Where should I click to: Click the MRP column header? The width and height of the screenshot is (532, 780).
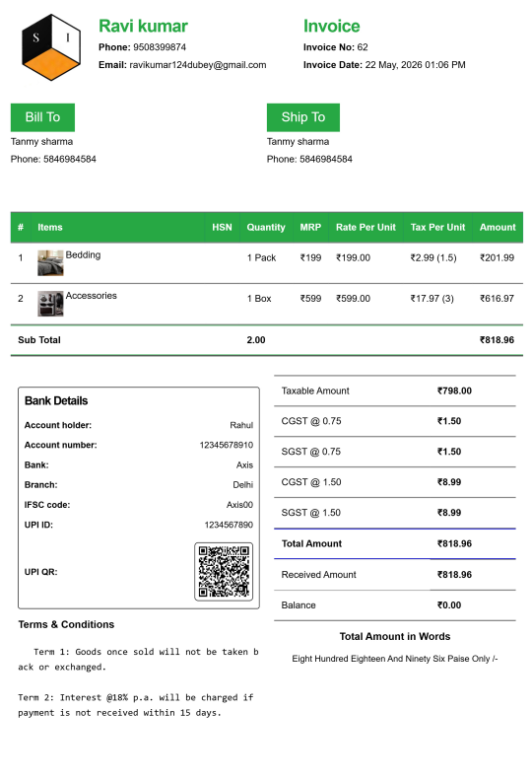310,228
